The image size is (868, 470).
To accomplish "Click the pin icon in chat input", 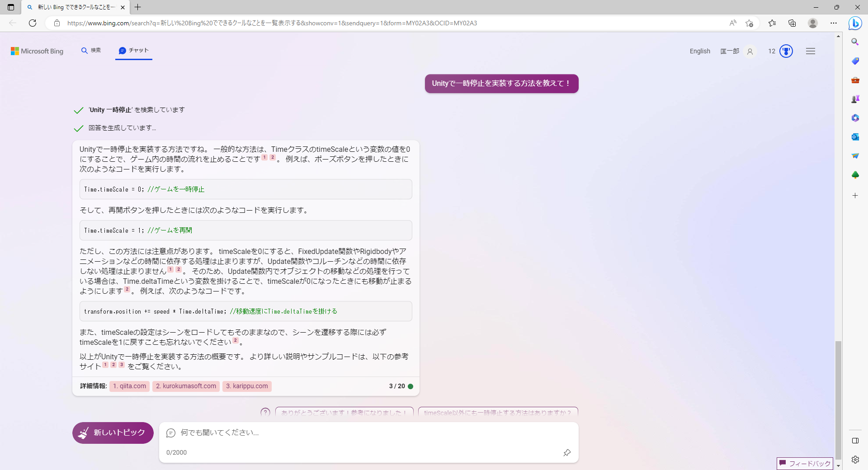I will point(567,452).
